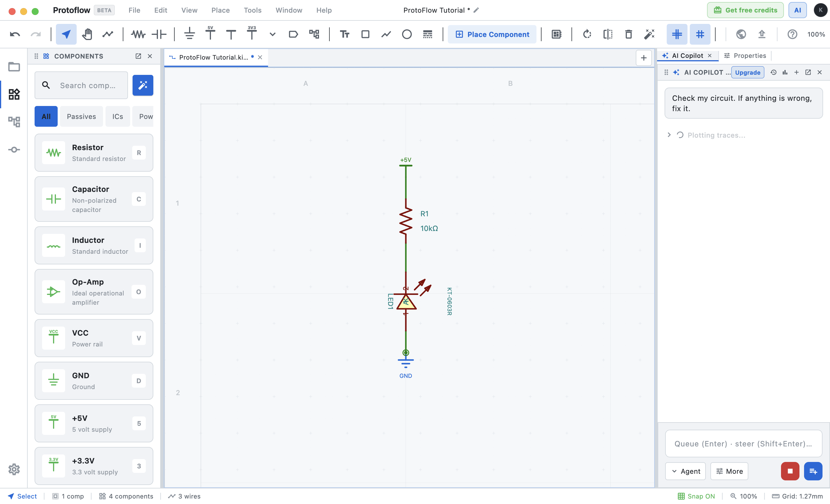Screen dimensions: 830x504
Task: Toggle the hash grid snap button
Action: 700,34
